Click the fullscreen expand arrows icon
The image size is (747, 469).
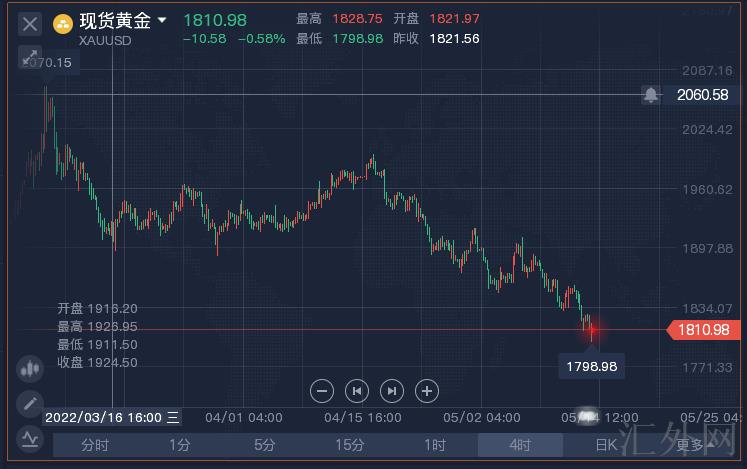(x=30, y=58)
